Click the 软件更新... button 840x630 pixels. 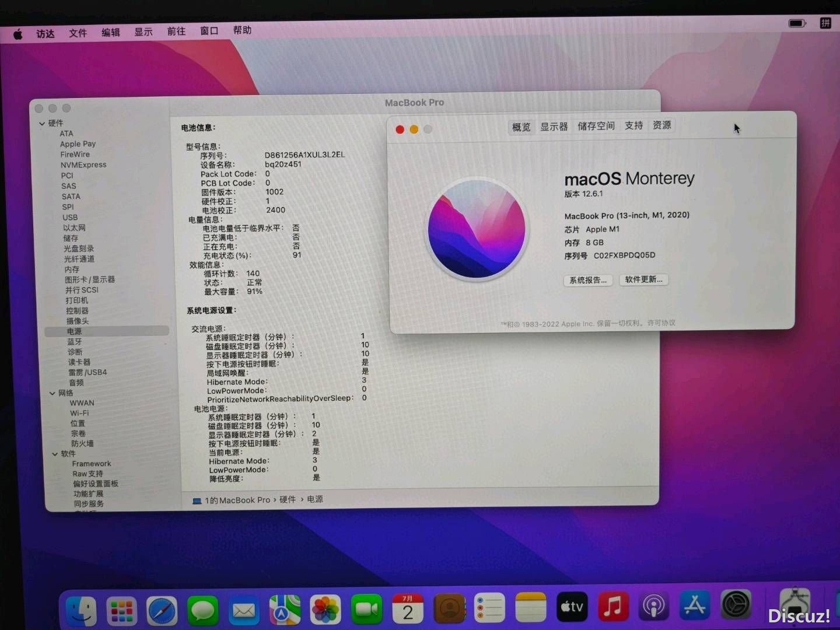tap(643, 279)
